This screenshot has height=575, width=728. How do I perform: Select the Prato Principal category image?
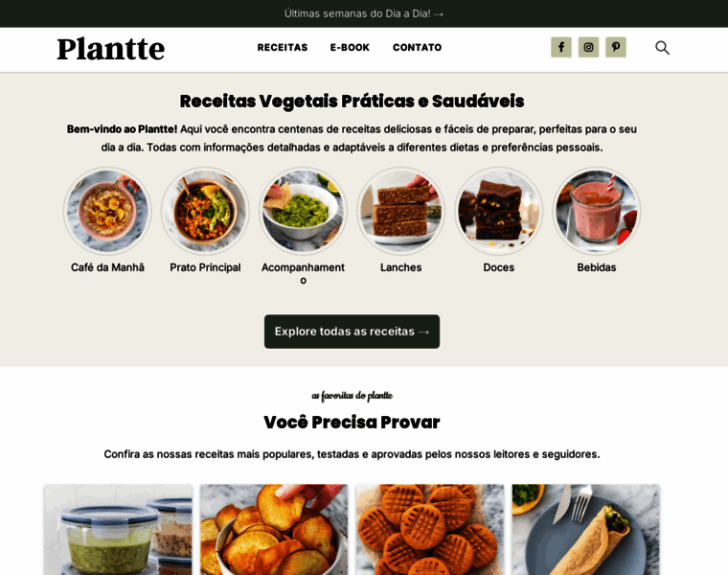(205, 211)
